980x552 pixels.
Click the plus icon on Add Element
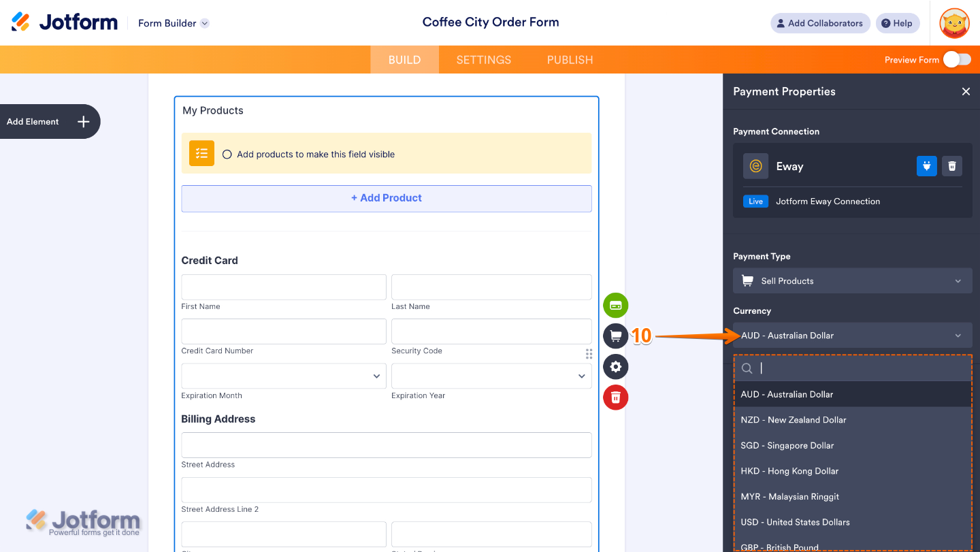pyautogui.click(x=84, y=122)
